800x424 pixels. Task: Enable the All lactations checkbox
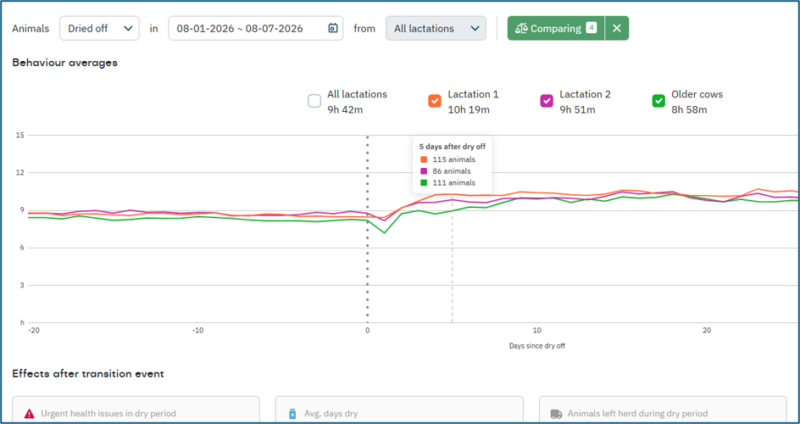314,101
